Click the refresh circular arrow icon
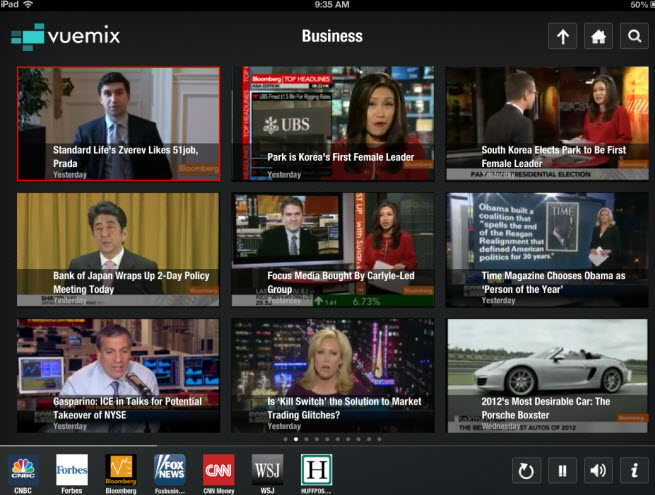Screen dimensions: 655x495 click(x=526, y=470)
